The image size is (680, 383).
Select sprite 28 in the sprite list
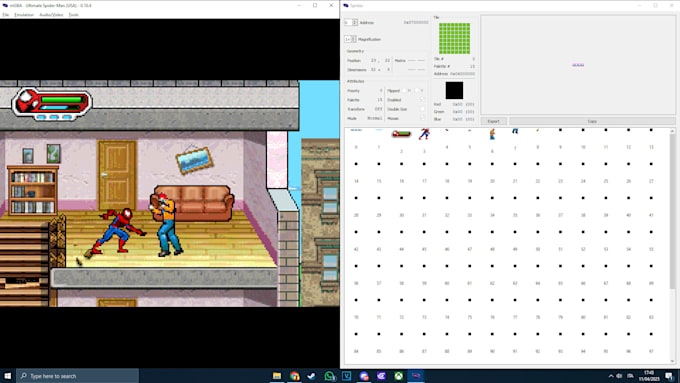pos(356,206)
